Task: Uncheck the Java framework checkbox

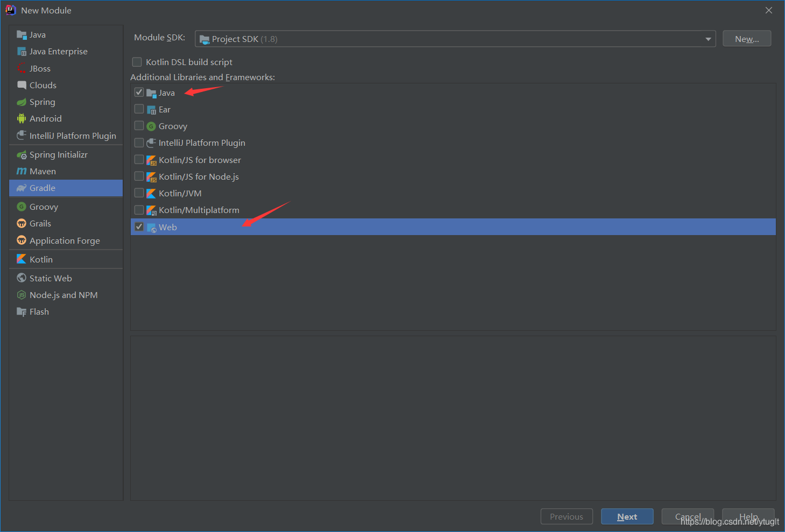Action: pyautogui.click(x=139, y=92)
